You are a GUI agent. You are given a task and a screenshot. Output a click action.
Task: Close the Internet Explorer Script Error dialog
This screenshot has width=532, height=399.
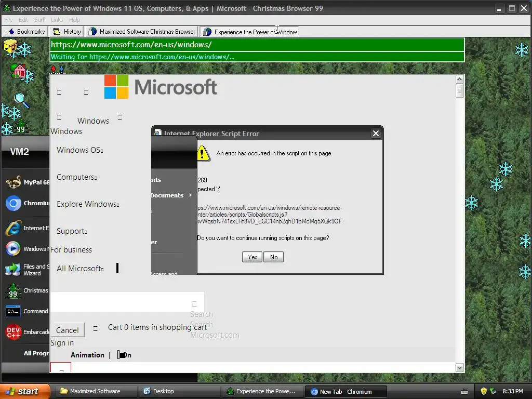pos(376,134)
